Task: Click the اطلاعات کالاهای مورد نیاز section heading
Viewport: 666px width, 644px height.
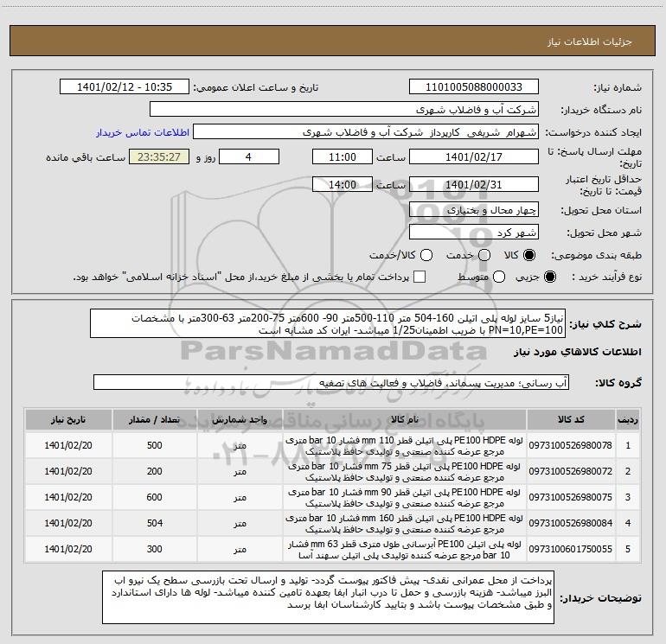Action: (x=577, y=352)
